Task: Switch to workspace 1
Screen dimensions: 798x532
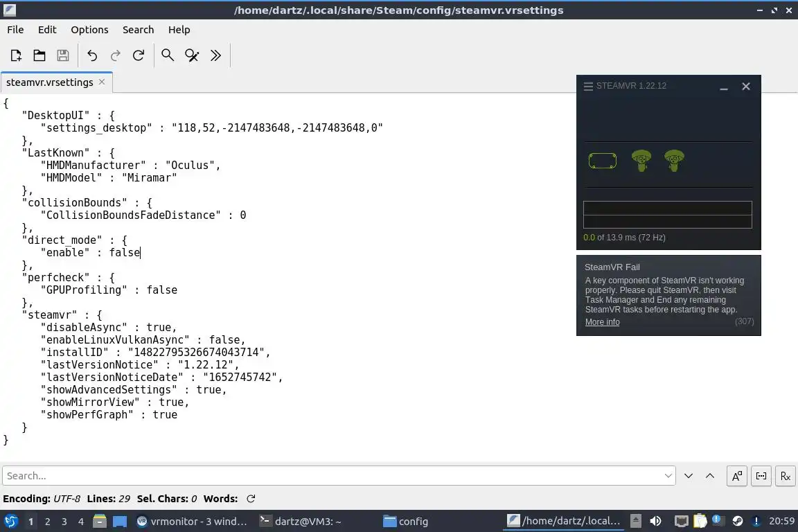Action: tap(30, 522)
